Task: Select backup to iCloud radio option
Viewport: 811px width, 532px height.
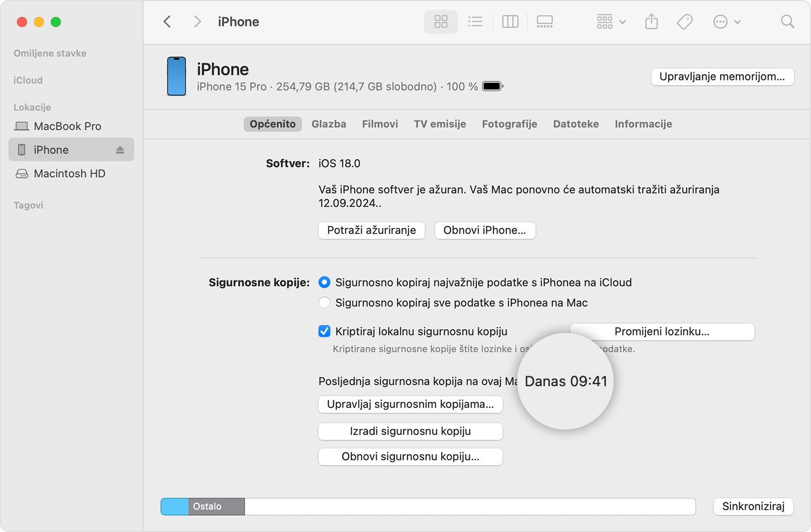Action: (324, 282)
